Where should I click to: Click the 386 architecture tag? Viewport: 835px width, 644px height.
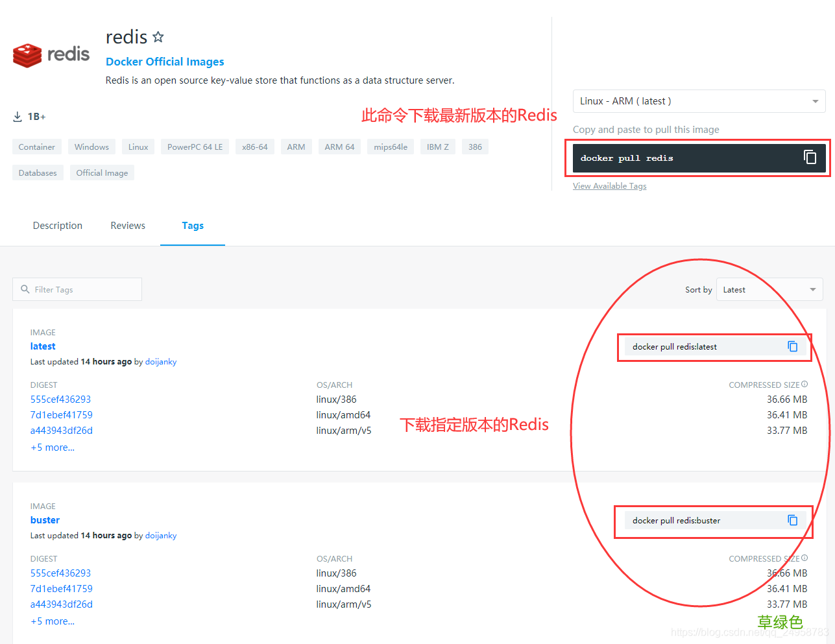(475, 147)
